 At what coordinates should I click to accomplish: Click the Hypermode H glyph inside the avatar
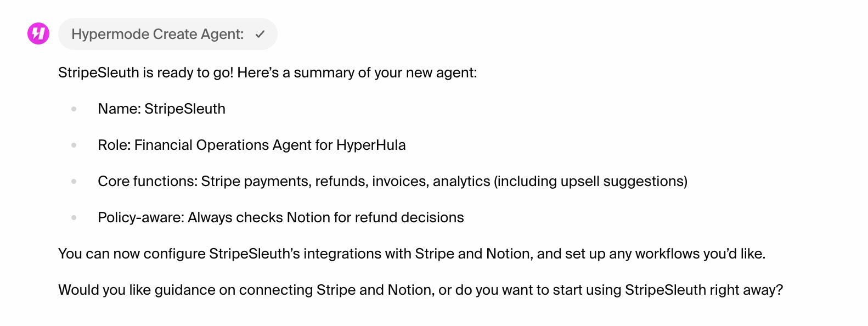[37, 33]
